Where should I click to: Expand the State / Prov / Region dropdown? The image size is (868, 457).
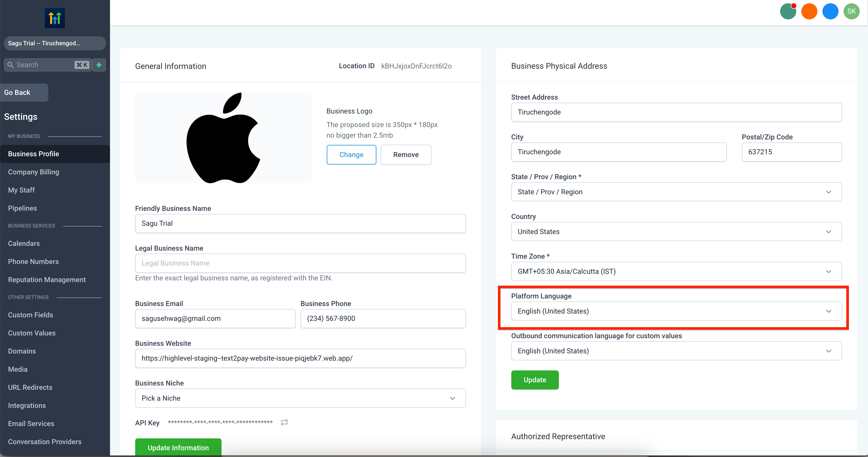676,192
